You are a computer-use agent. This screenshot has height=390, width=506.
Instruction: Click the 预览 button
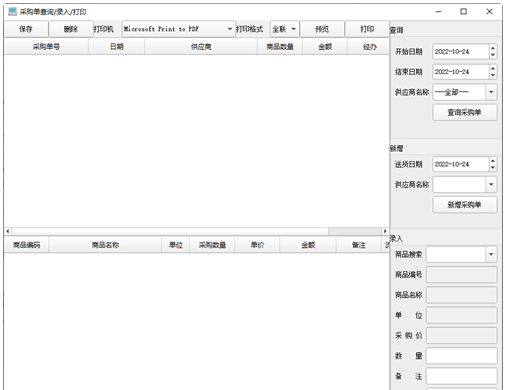tap(322, 29)
